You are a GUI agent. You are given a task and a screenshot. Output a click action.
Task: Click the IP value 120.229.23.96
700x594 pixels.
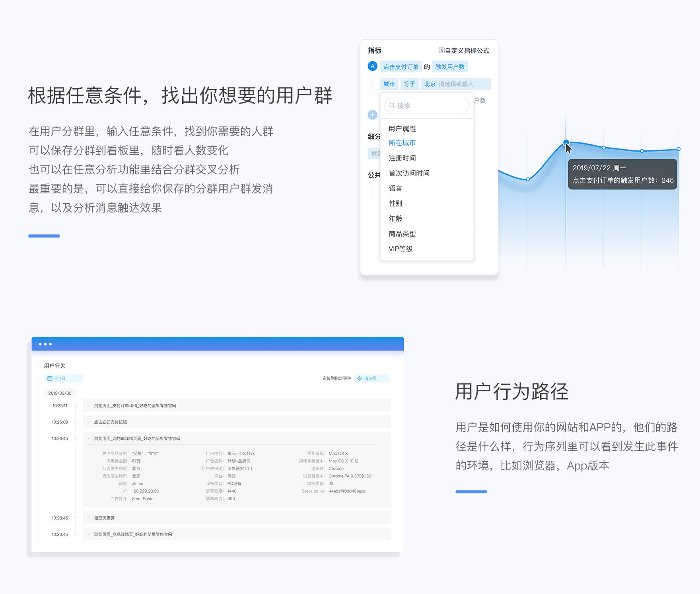145,491
